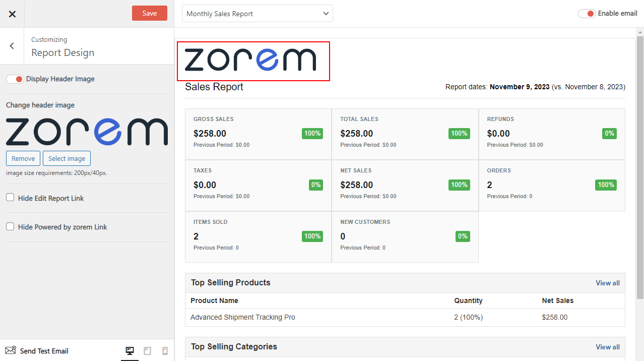Click the Send Test Email envelope icon
This screenshot has width=644, height=361.
click(x=11, y=350)
